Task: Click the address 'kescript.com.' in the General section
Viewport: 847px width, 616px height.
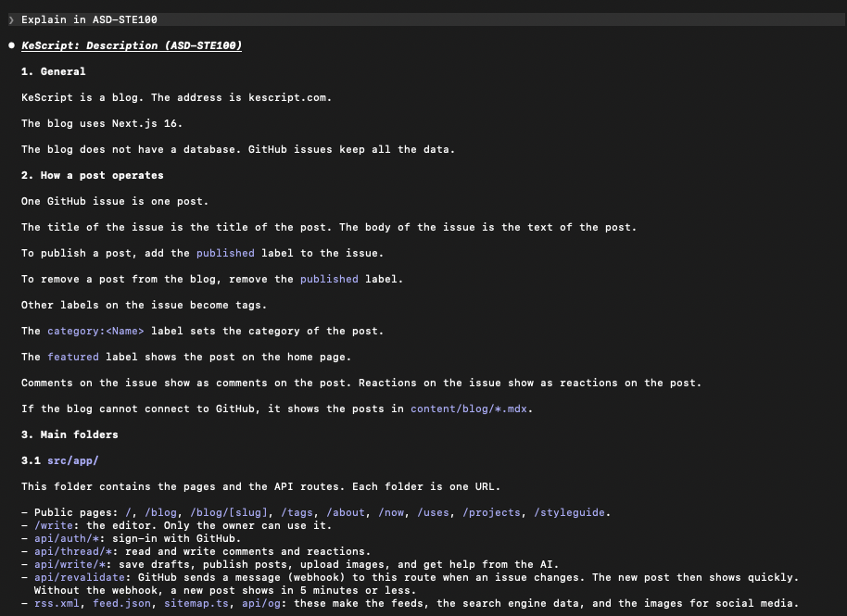Action: [290, 97]
